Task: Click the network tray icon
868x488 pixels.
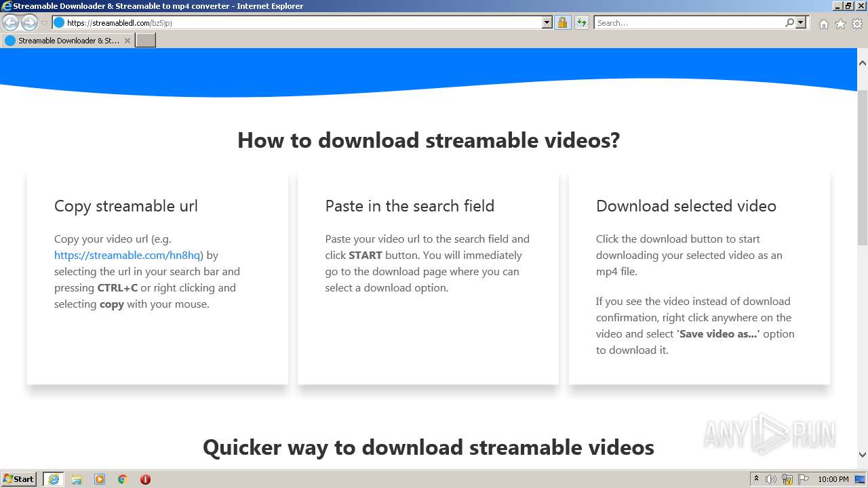Action: coord(787,479)
